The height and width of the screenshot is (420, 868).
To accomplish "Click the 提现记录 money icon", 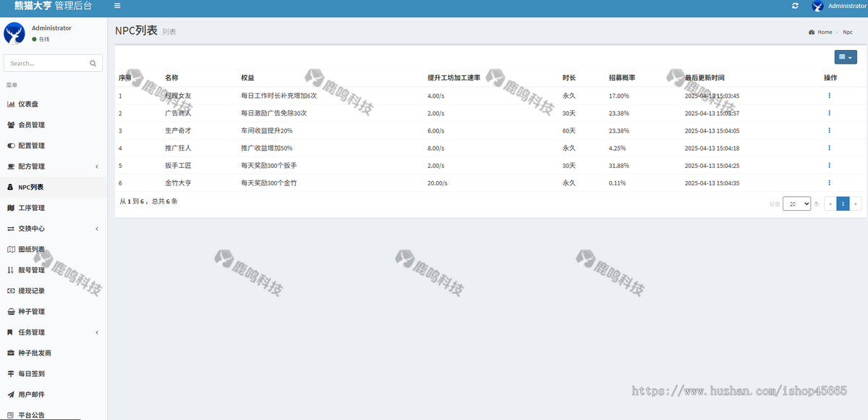I will [x=11, y=291].
